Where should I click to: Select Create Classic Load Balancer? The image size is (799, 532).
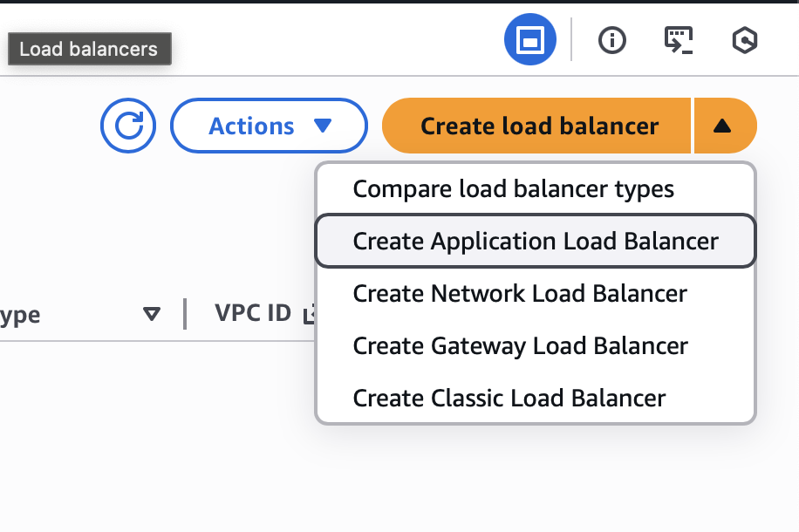[x=508, y=398]
